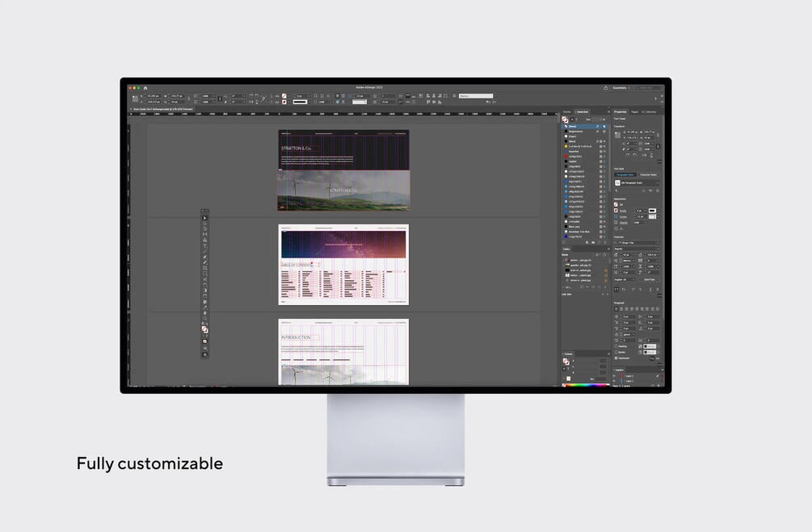This screenshot has height=532, width=812.
Task: Click the Open Type button
Action: click(x=650, y=279)
